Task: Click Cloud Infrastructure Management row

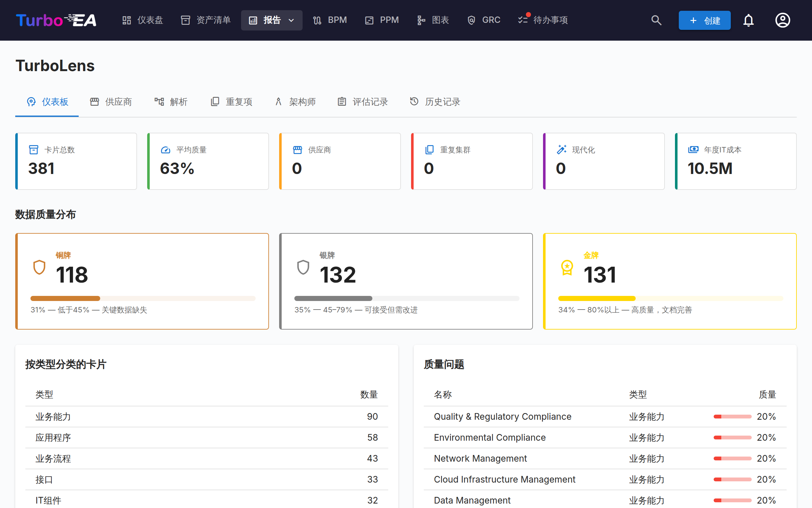Action: [605, 479]
